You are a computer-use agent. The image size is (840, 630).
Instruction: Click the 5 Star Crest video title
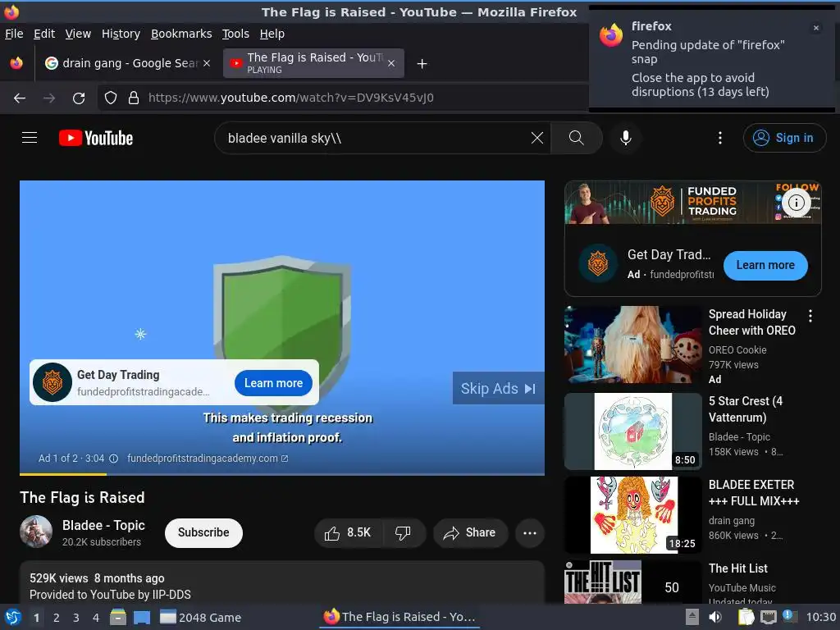tap(746, 409)
